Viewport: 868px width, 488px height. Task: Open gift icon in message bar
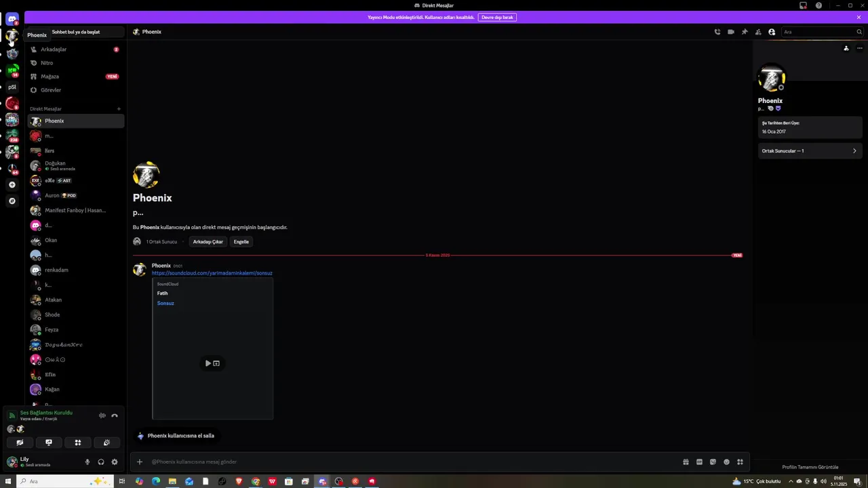click(686, 462)
